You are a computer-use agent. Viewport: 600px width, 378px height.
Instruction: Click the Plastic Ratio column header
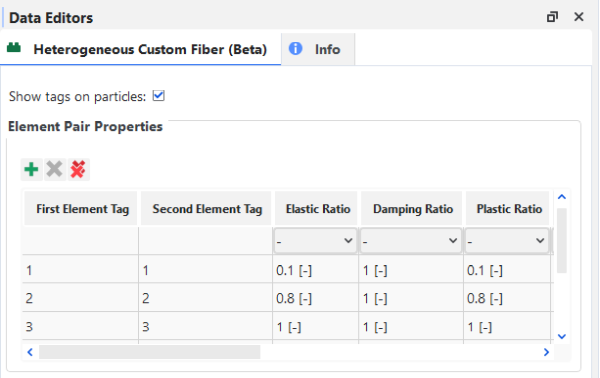pyautogui.click(x=507, y=209)
